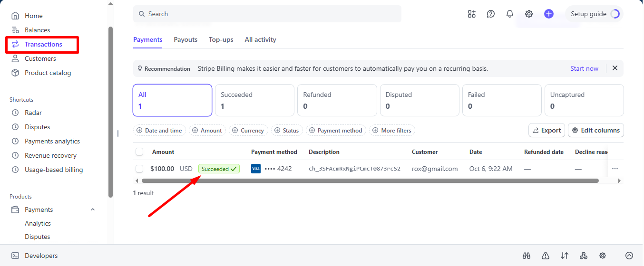
Task: Check the $100.00 payment row checkbox
Action: (139, 169)
